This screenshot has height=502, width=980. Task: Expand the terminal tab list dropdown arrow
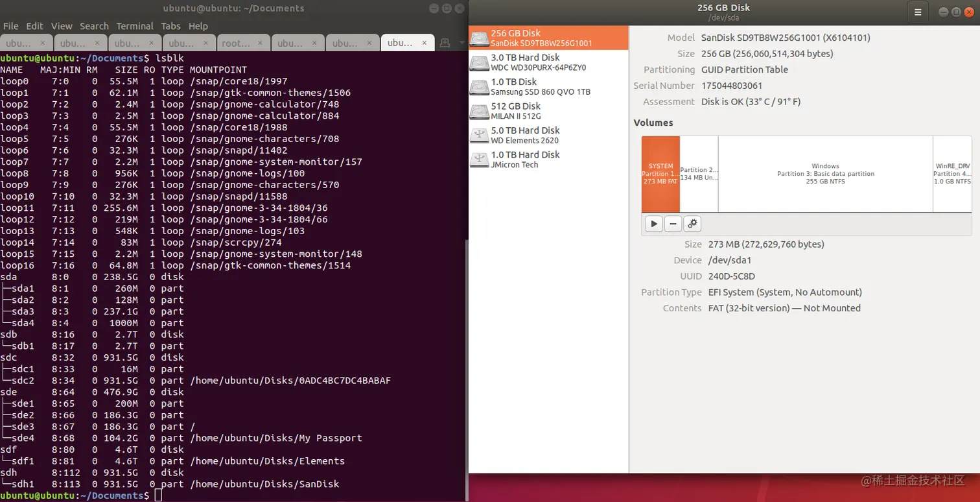coord(461,43)
